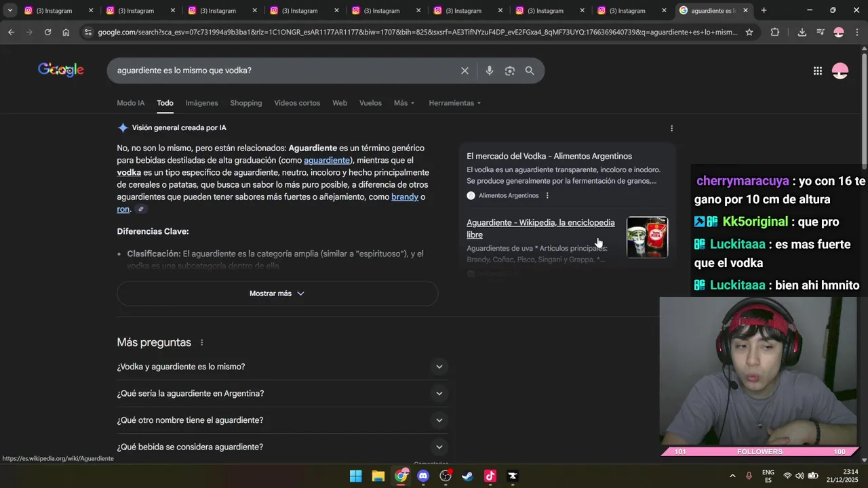Expand '¿Qué bebida se considera aguardiente?'

click(x=282, y=447)
